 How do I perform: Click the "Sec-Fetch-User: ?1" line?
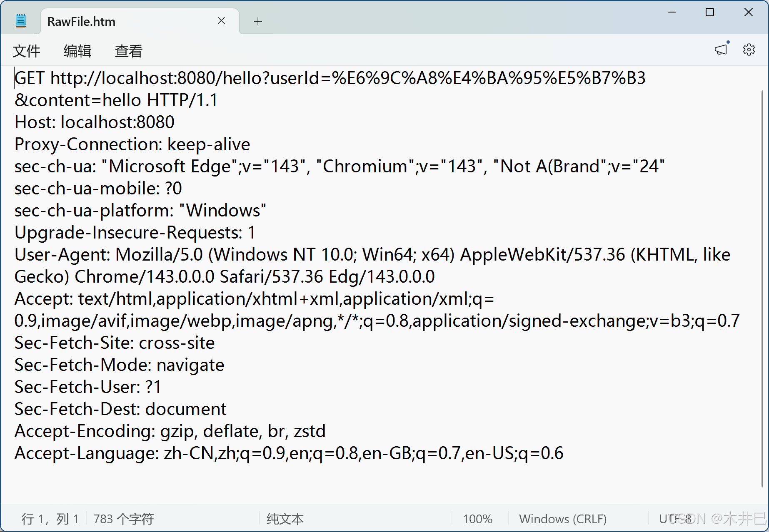tap(87, 387)
